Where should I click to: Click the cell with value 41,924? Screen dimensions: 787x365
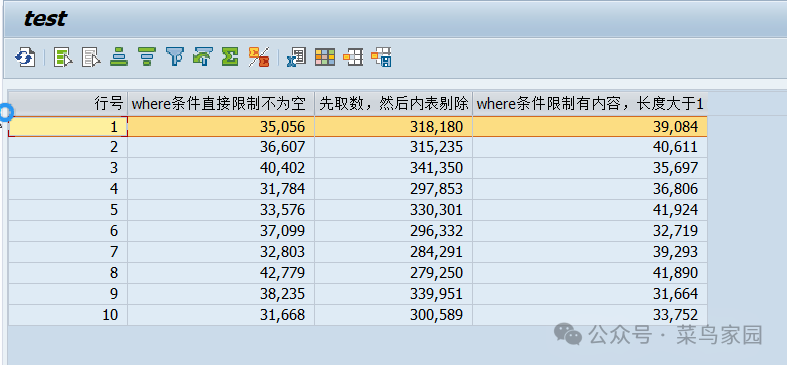590,210
